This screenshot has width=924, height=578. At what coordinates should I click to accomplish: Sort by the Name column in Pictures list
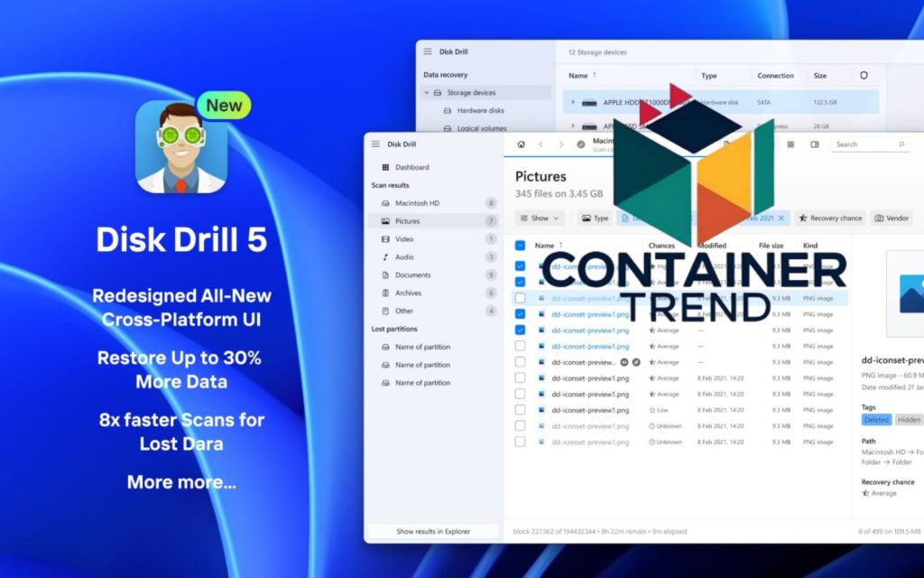544,246
